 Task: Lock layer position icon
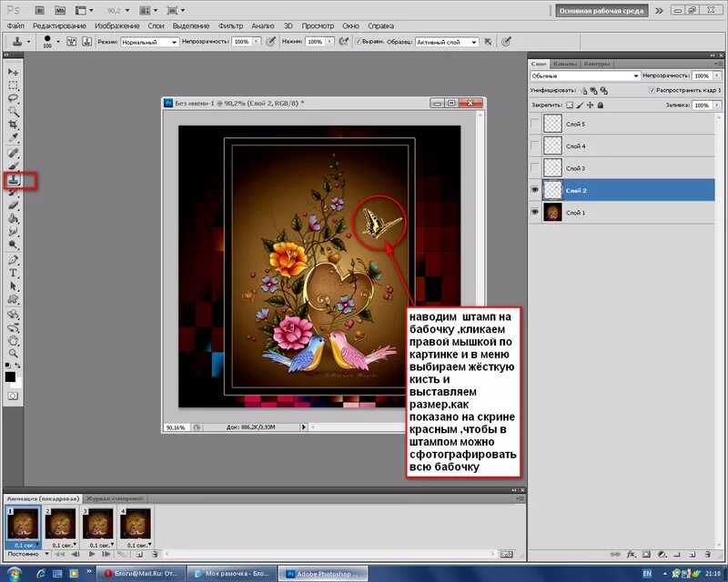tap(590, 105)
